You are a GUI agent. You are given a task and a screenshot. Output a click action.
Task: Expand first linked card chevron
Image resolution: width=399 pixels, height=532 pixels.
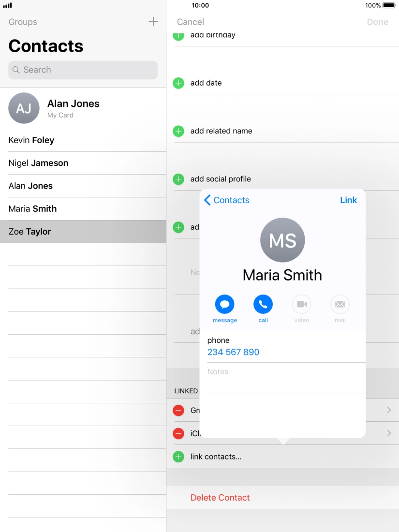coord(389,410)
